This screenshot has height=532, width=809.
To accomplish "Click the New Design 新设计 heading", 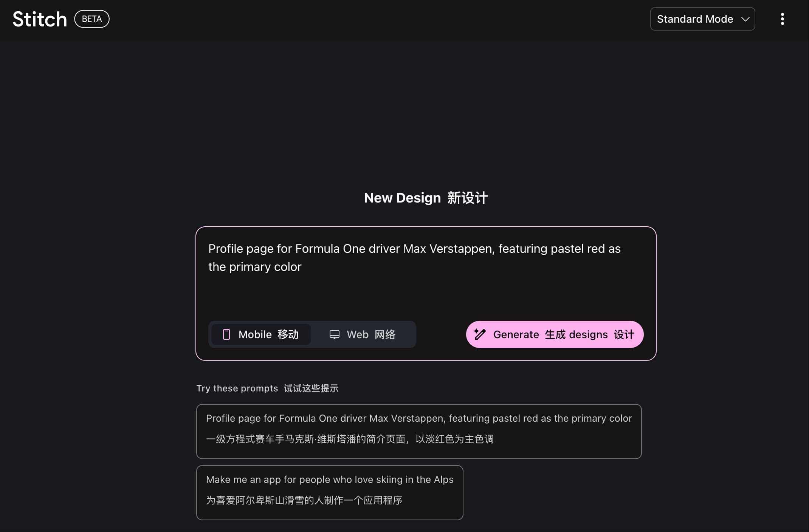I will tap(425, 198).
